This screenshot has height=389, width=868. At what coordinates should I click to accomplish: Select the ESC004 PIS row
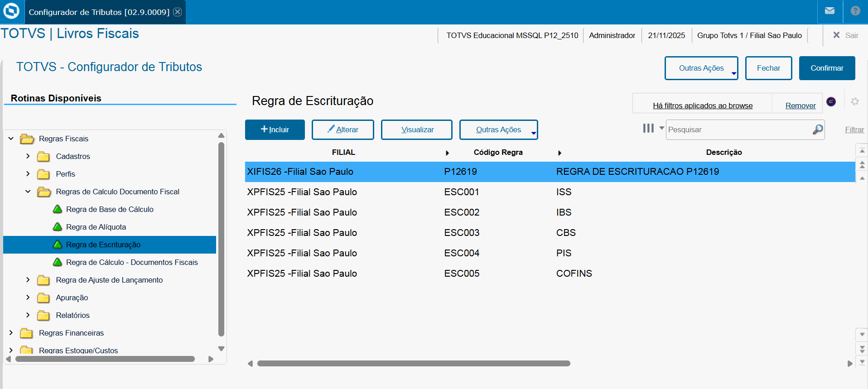pyautogui.click(x=550, y=253)
